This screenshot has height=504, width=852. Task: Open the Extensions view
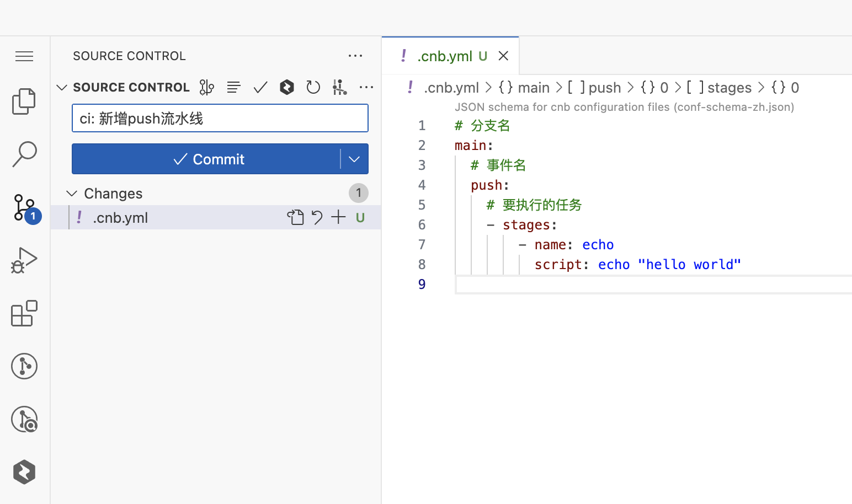24,313
